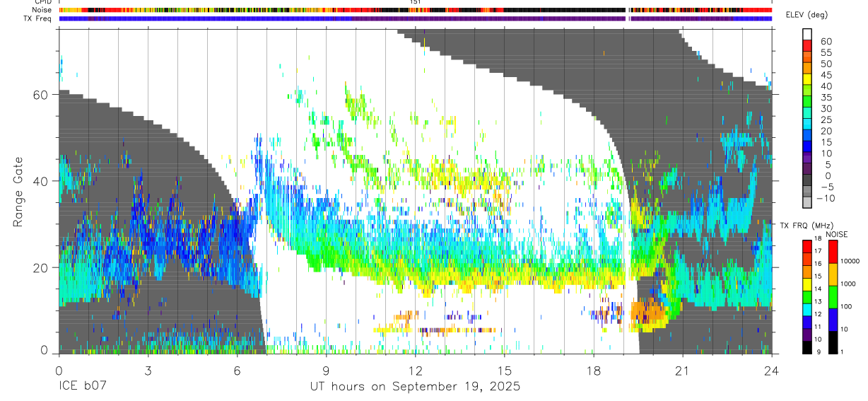Viewport: 868px width, 401px height.
Task: Click the x-axis tick label '6'
Action: [237, 370]
